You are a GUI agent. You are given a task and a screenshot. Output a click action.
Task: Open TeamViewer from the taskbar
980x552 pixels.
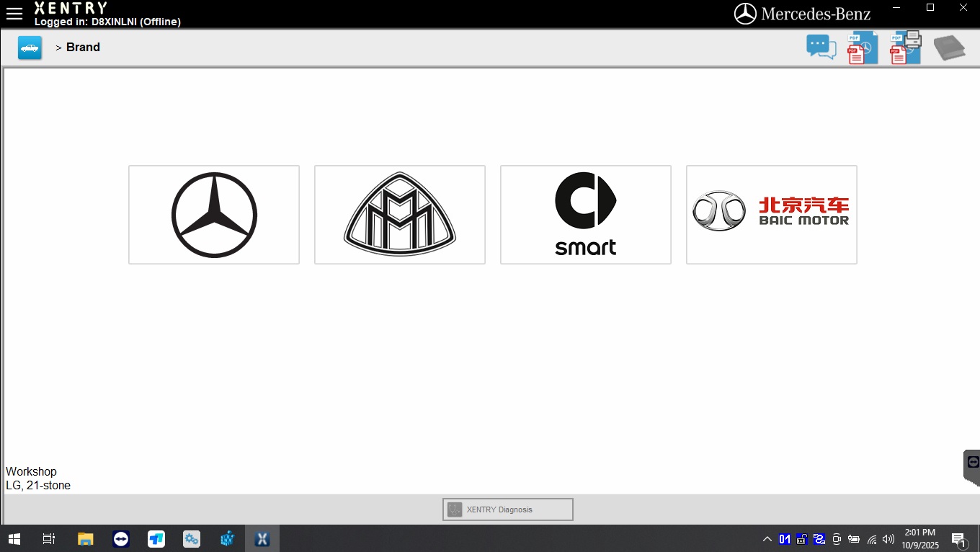click(x=121, y=539)
